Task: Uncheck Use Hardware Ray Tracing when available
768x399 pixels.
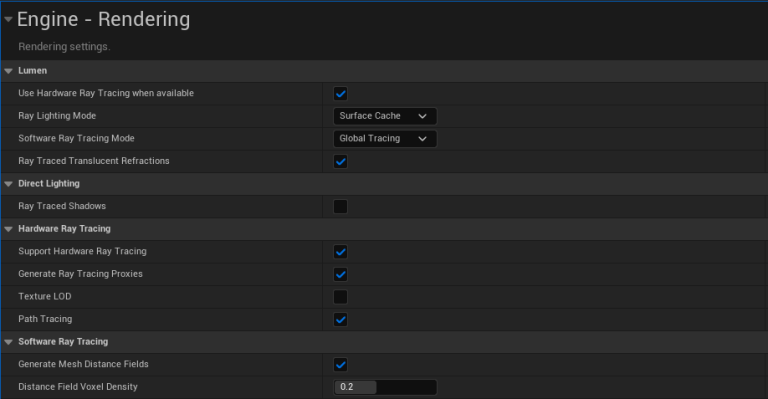Action: (340, 94)
